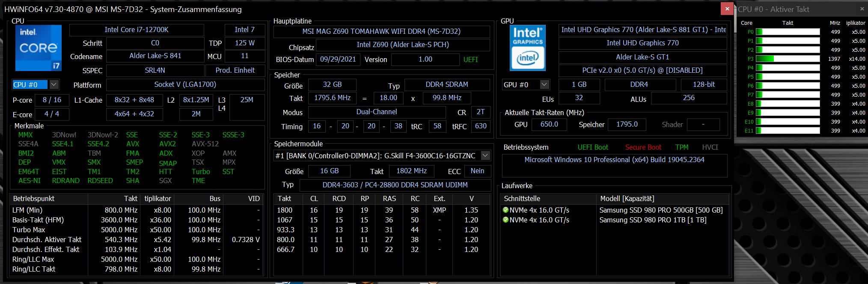Click the Turbo Max row
This screenshot has width=868, height=284.
click(136, 230)
